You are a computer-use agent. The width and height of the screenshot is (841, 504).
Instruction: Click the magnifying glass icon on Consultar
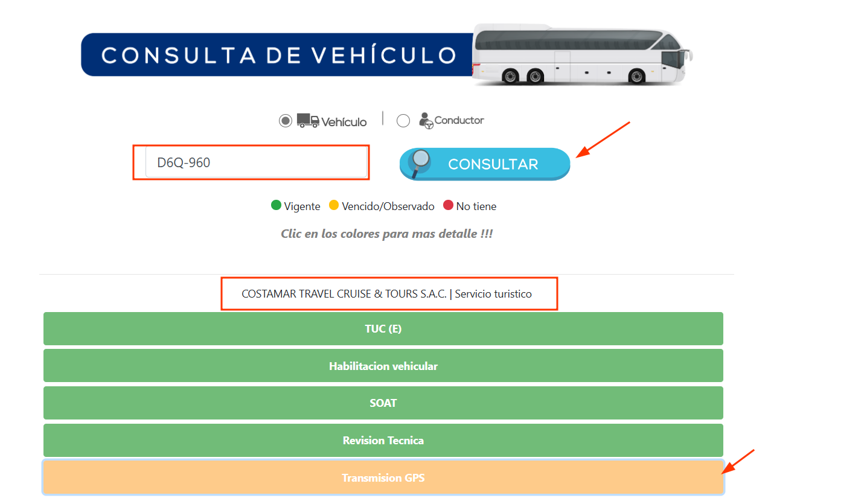tap(420, 162)
